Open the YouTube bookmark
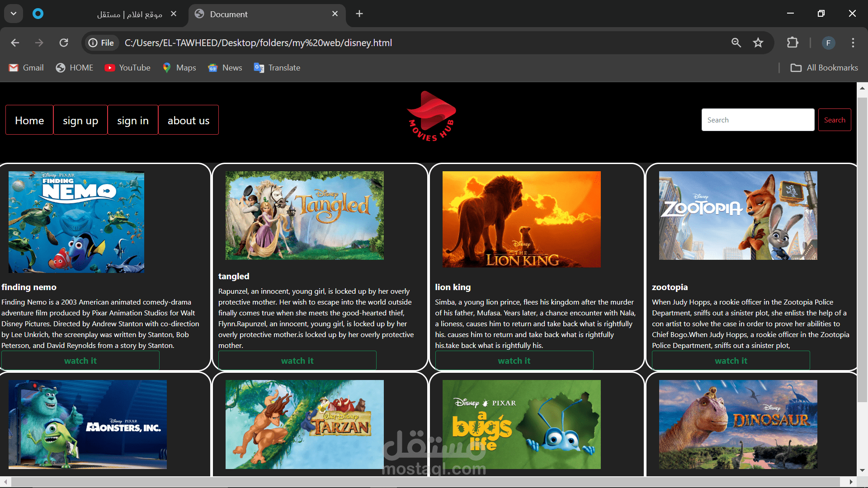868x488 pixels. pyautogui.click(x=127, y=68)
